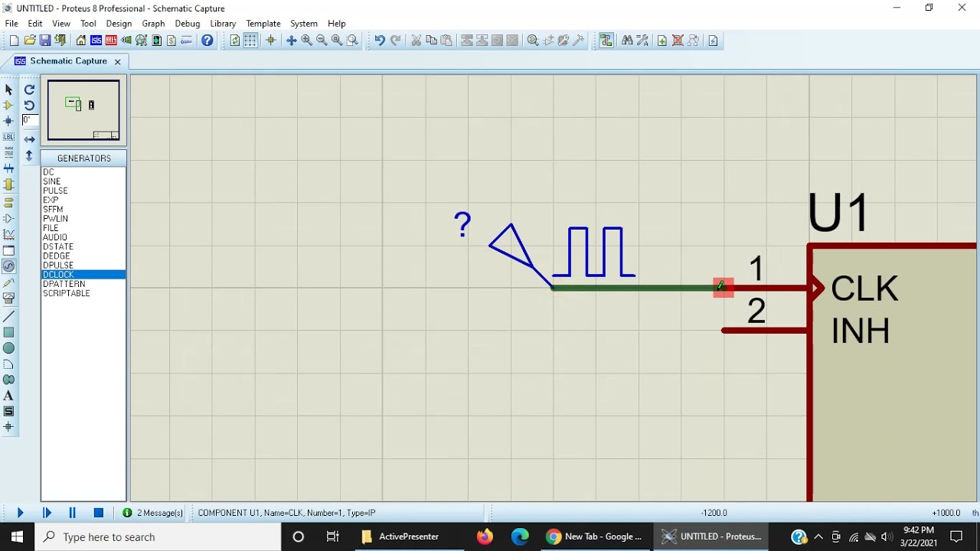This screenshot has width=980, height=551.
Task: Copy to clipboard icon
Action: [432, 41]
